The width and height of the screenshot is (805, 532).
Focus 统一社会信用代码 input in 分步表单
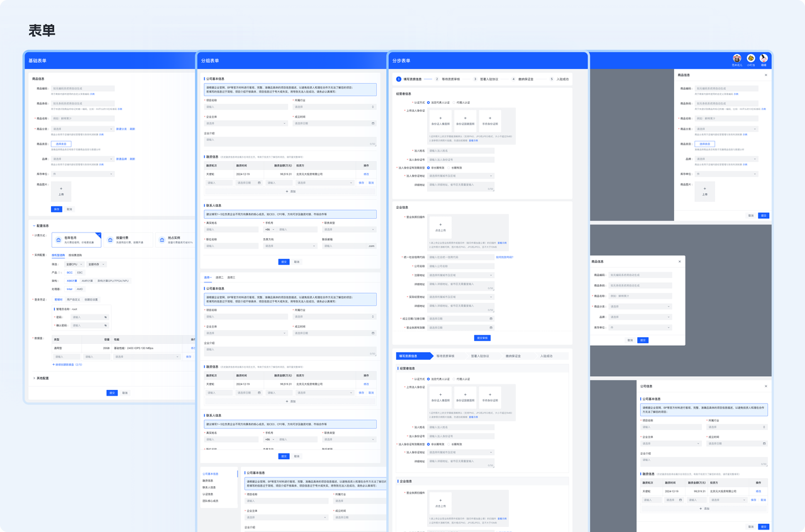(461, 257)
